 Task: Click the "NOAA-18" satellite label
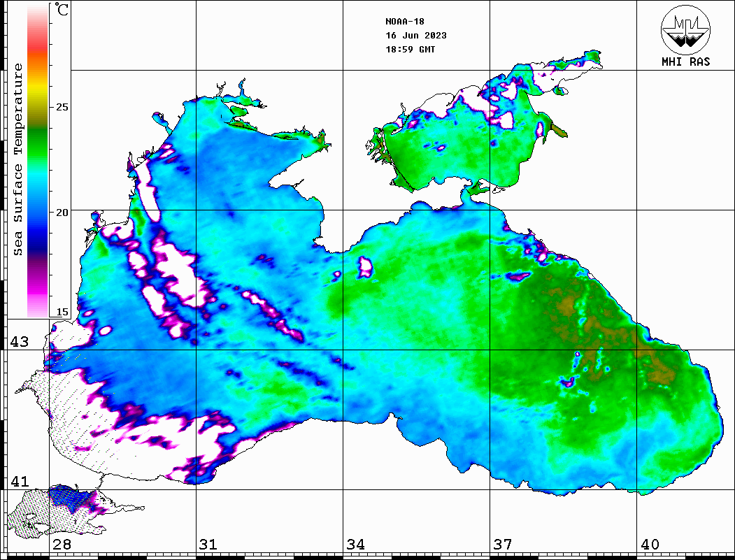(405, 22)
